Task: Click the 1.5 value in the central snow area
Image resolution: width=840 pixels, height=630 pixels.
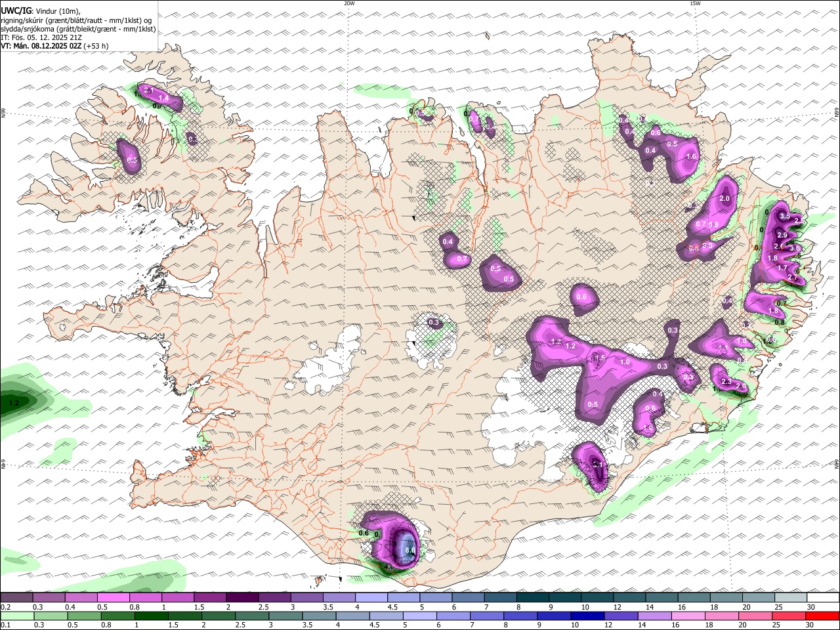Action: click(600, 358)
